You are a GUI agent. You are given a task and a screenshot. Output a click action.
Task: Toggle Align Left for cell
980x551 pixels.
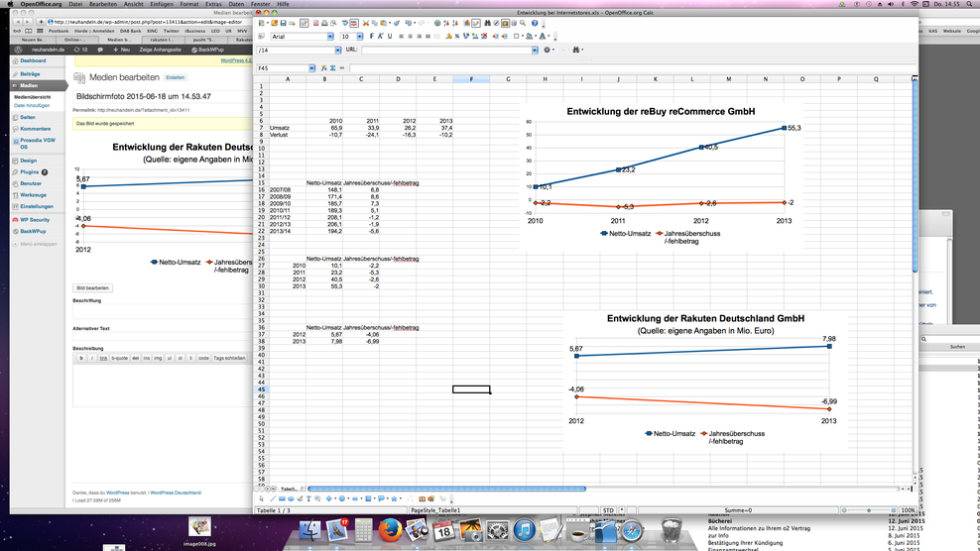coord(402,37)
